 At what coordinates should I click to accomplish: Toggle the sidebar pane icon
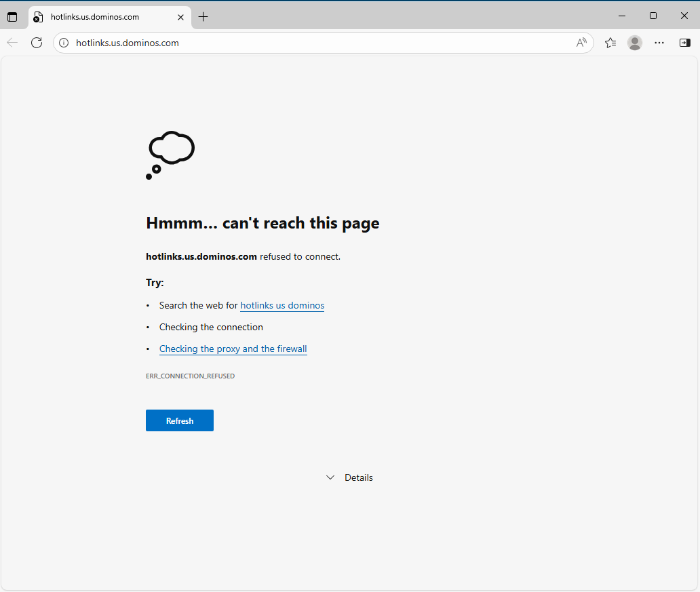point(684,43)
